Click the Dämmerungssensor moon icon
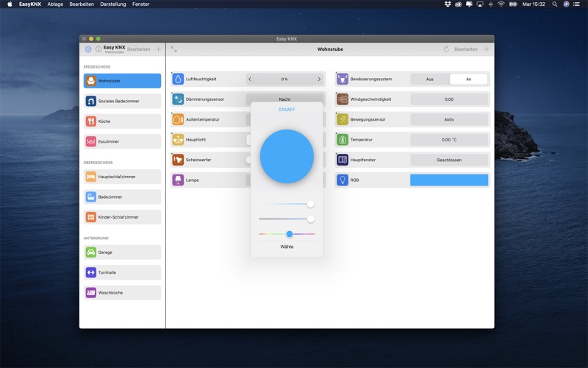588x368 pixels. [x=178, y=99]
